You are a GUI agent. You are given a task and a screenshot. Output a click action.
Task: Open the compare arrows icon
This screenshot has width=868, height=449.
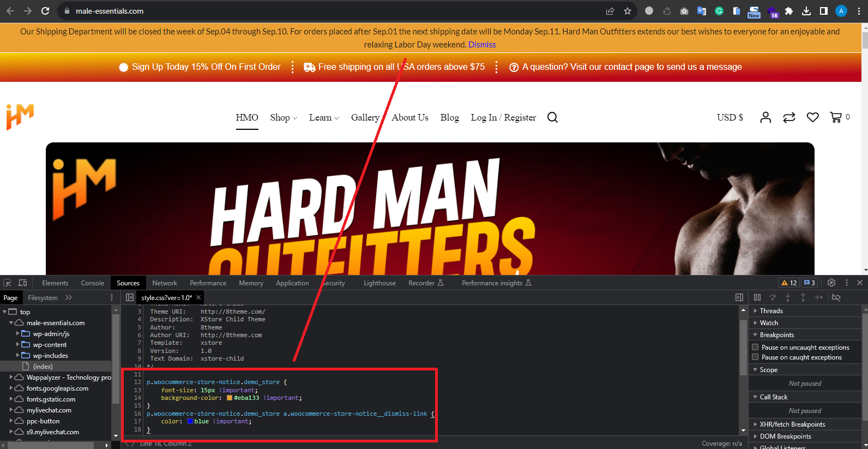click(x=789, y=117)
